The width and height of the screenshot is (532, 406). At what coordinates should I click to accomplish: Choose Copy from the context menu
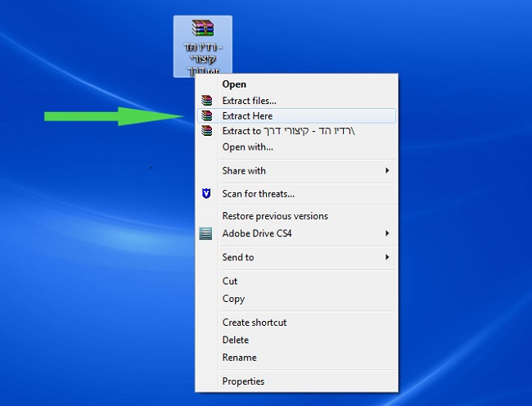point(296,299)
